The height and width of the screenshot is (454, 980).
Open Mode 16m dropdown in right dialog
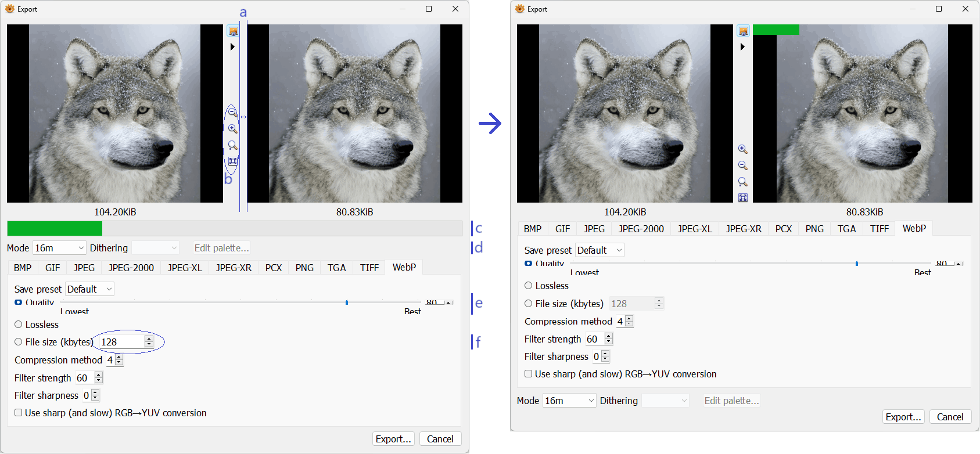click(x=569, y=401)
